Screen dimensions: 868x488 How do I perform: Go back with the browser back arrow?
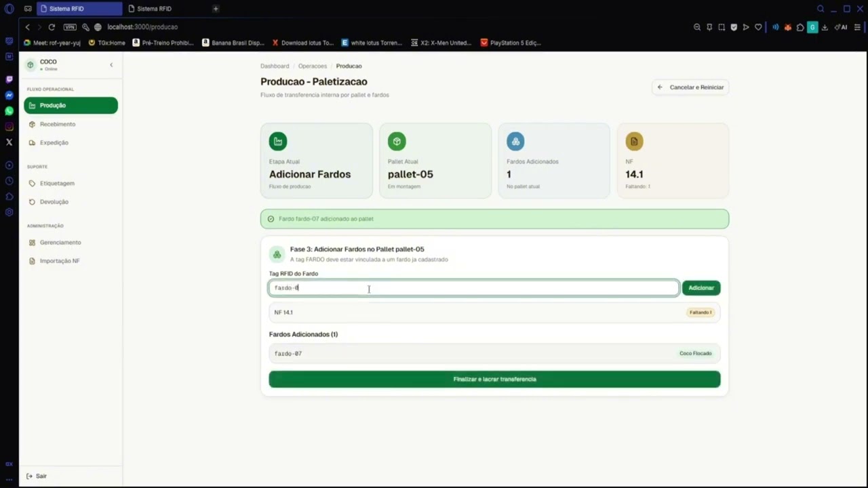(x=27, y=27)
